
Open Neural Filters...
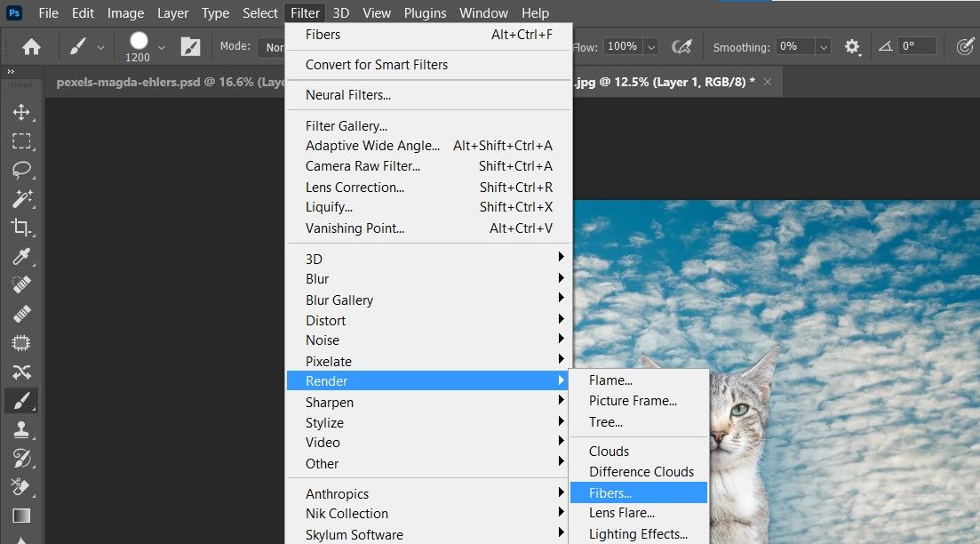[429, 95]
